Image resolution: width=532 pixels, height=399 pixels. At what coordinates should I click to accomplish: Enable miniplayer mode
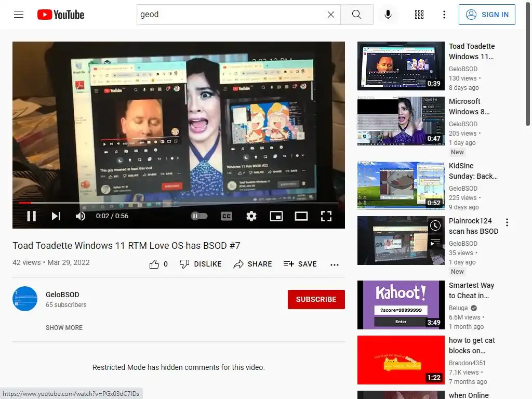coord(276,216)
